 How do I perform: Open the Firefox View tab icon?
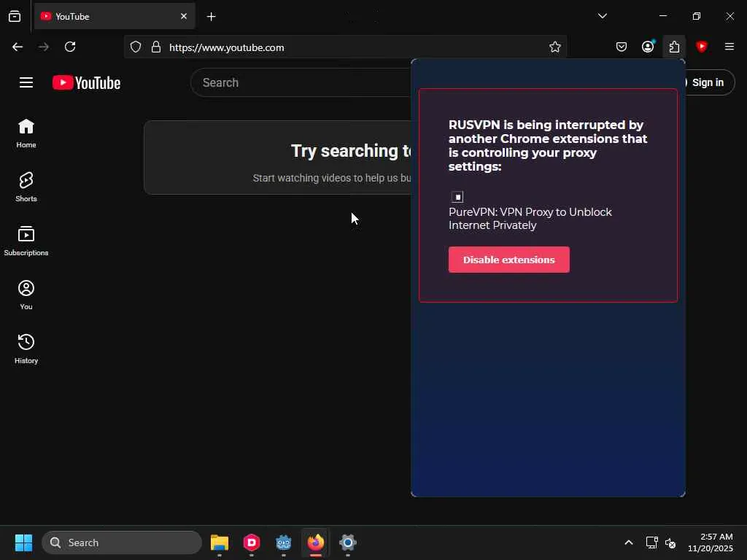15,16
